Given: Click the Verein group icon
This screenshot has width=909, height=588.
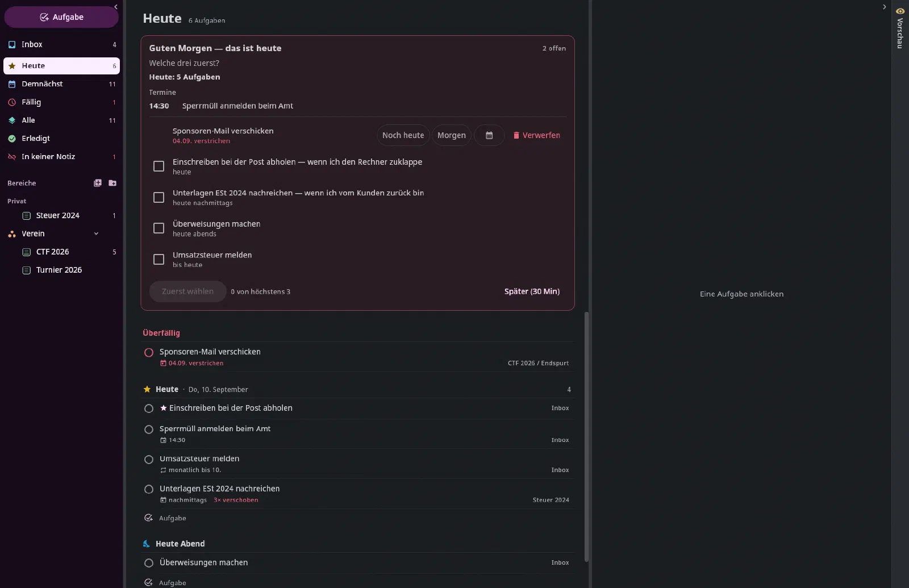Looking at the screenshot, I should (x=12, y=234).
